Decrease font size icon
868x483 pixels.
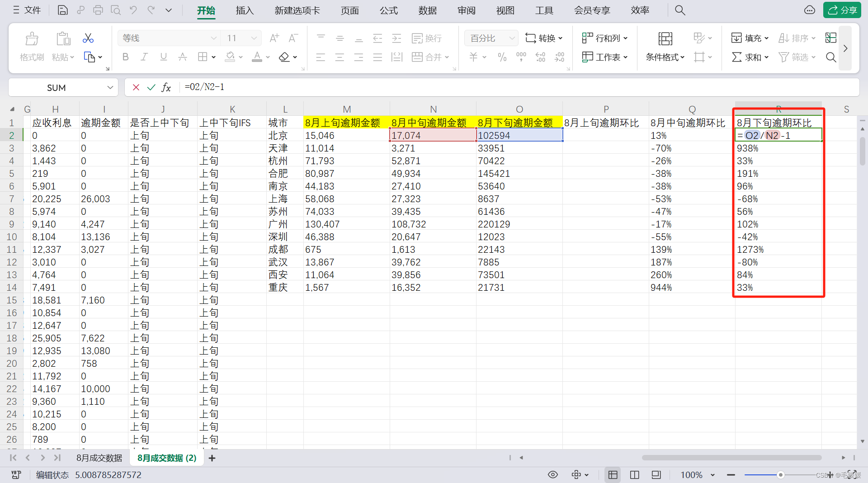coord(293,38)
